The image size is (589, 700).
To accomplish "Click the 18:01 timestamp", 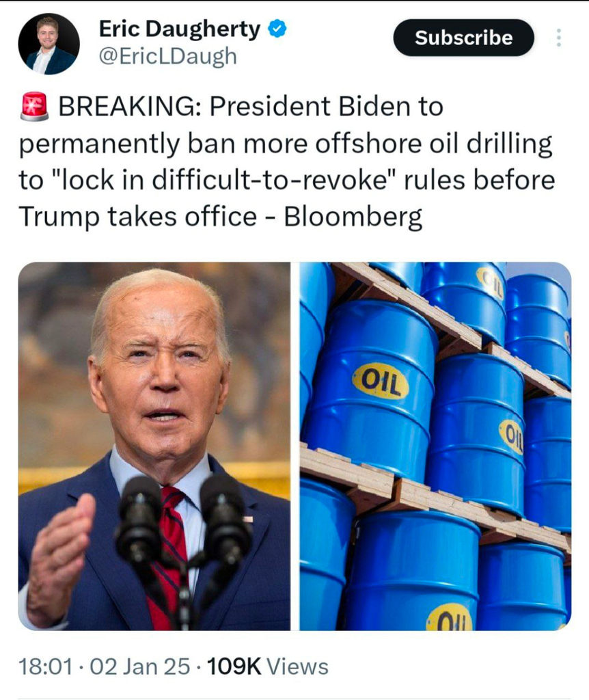I will pos(45,667).
